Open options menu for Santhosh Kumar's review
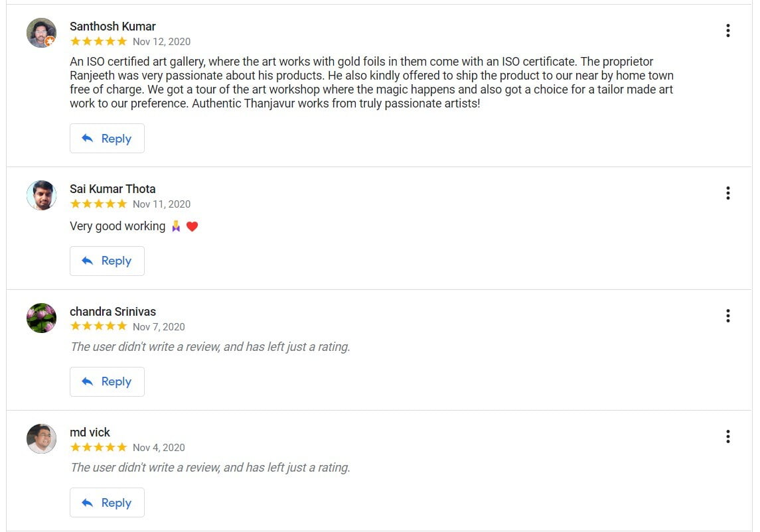This screenshot has width=760, height=532. click(728, 31)
